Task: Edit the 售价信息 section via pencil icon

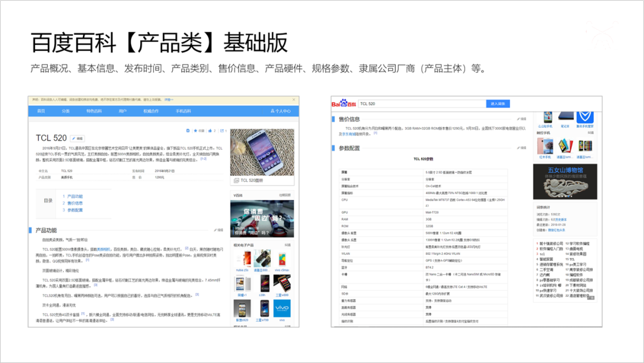Action: pyautogui.click(x=522, y=119)
